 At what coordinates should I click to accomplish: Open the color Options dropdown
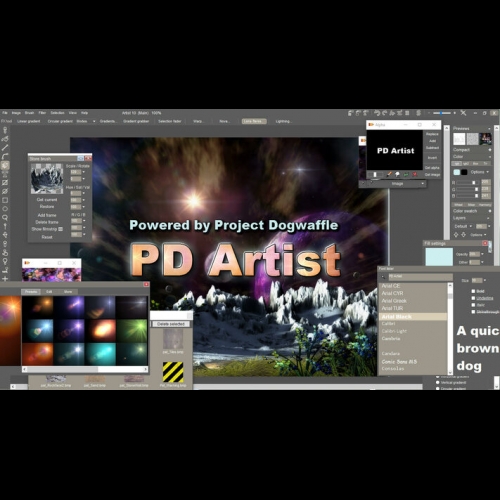point(480,172)
